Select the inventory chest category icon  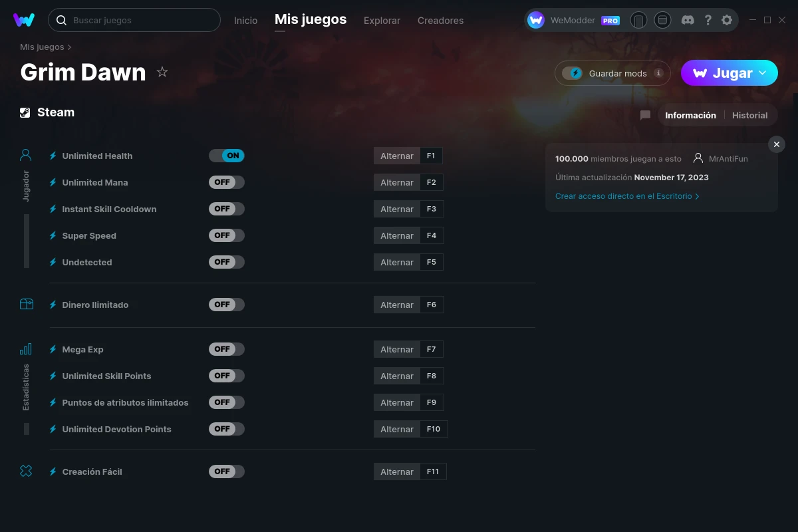pyautogui.click(x=26, y=305)
